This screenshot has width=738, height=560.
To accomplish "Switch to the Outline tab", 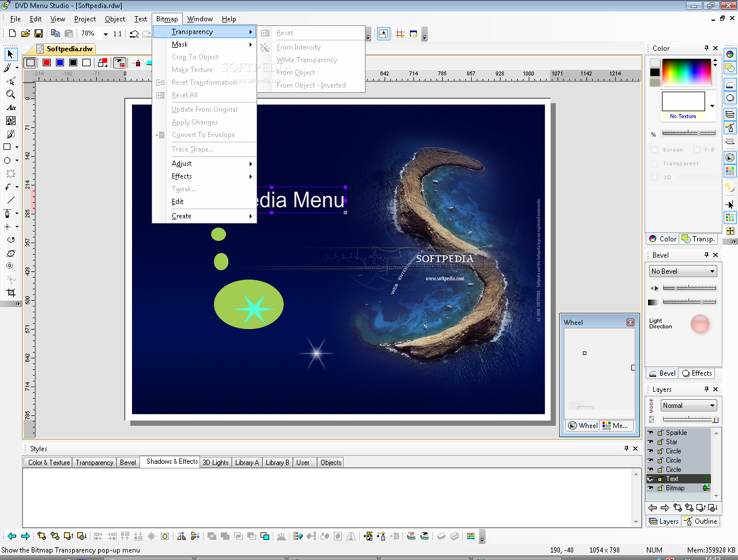I will pos(701,521).
